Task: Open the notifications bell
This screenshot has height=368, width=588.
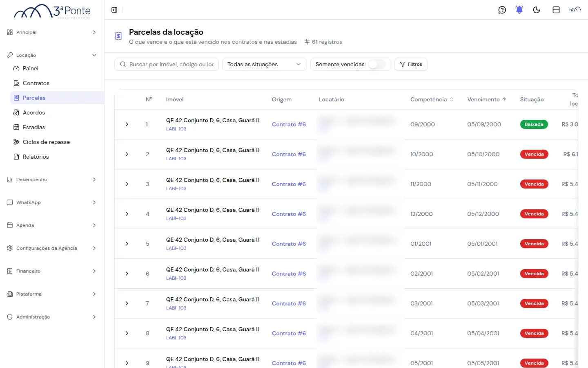Action: (x=519, y=10)
